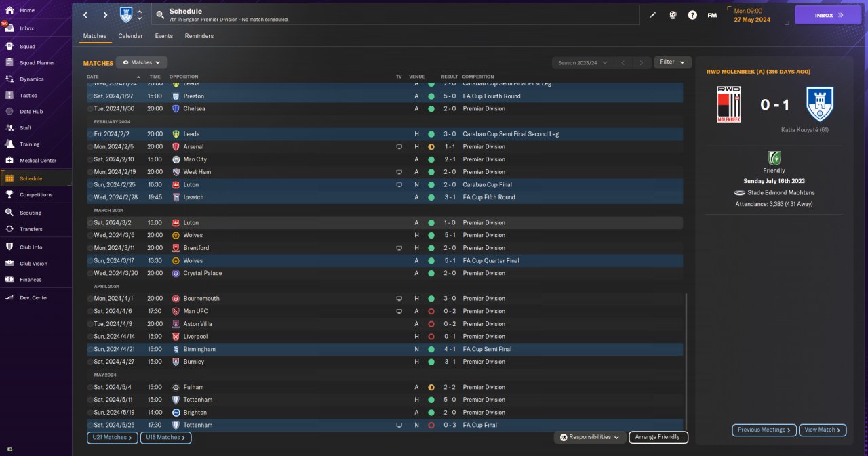Viewport: 868px width, 456px height.
Task: Open the Filter dropdown
Action: tap(673, 62)
